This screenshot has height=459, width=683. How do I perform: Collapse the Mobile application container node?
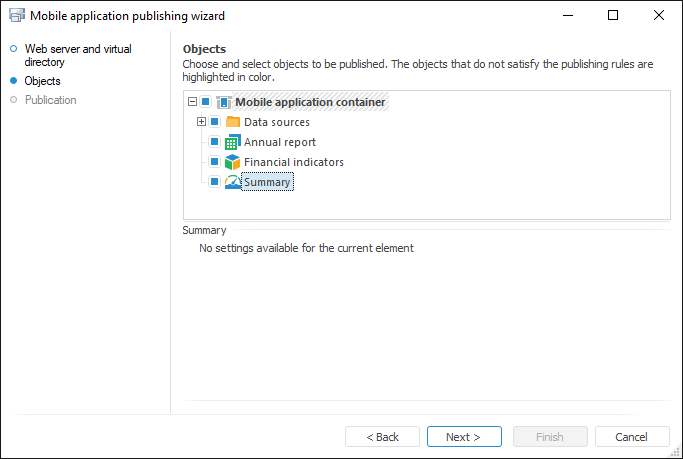pos(193,102)
